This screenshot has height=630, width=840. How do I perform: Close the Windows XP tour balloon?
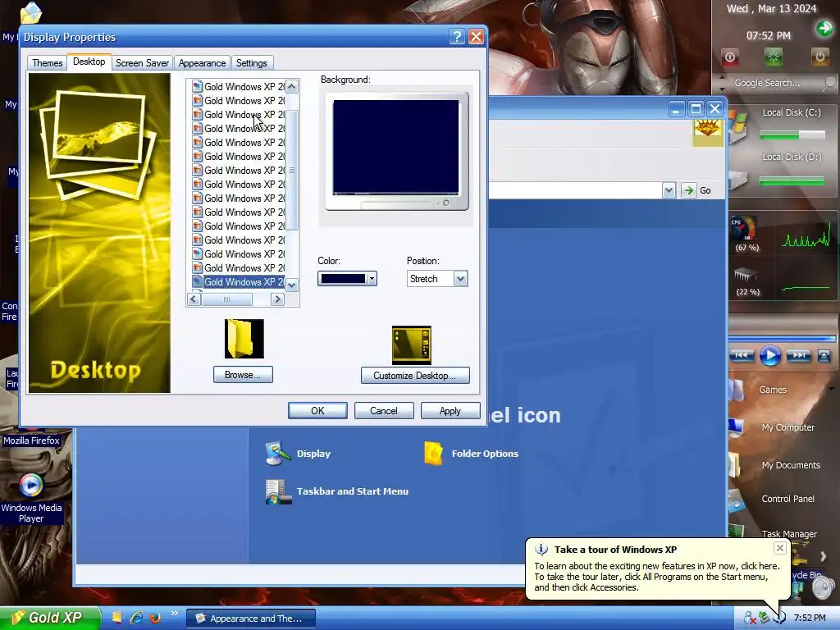(x=780, y=547)
